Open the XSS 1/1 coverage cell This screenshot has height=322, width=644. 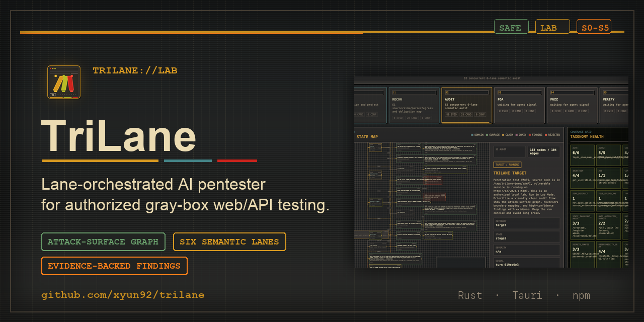(x=608, y=177)
